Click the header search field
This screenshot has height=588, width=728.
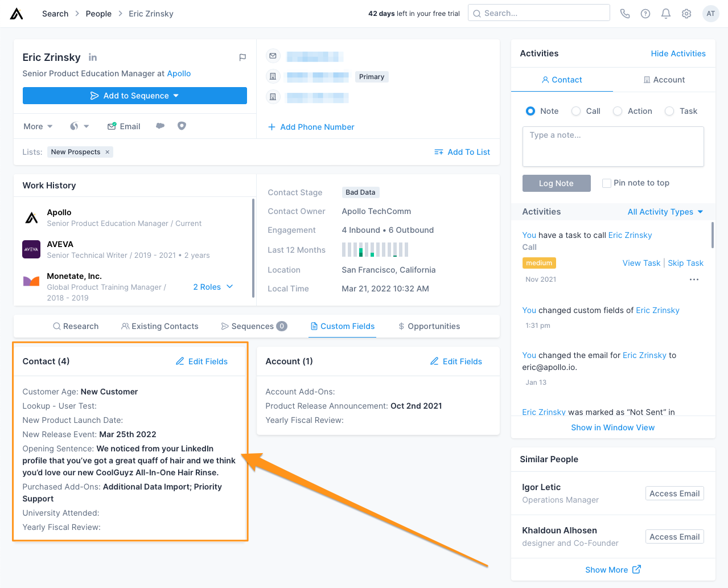pos(538,13)
